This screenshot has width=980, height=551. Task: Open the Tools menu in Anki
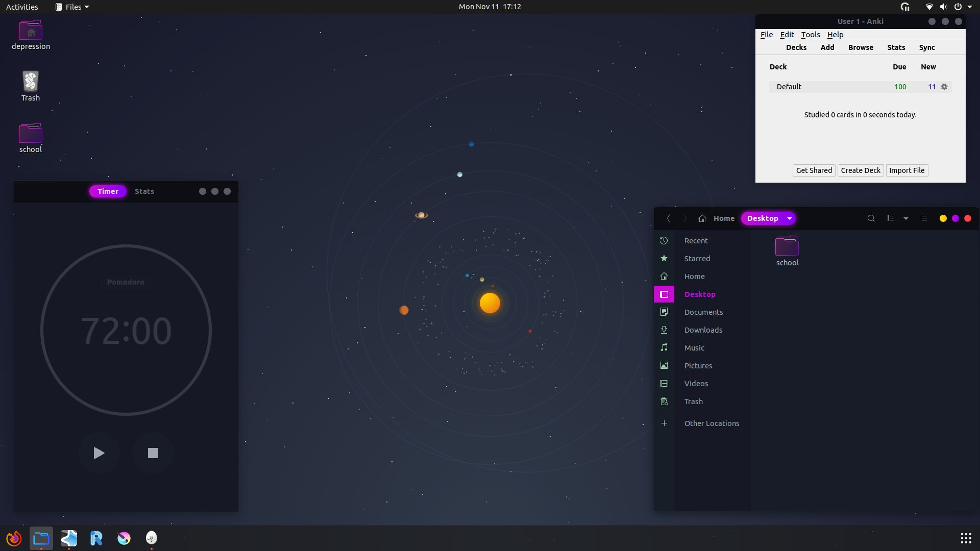[811, 34]
